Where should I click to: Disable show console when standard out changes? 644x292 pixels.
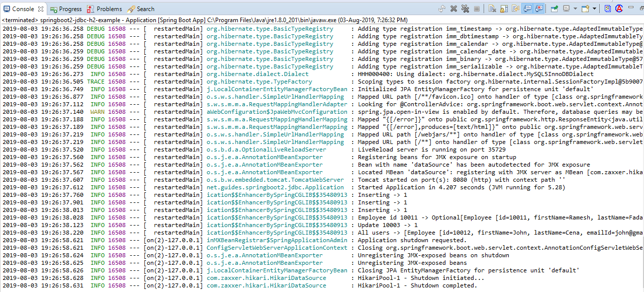529,8
